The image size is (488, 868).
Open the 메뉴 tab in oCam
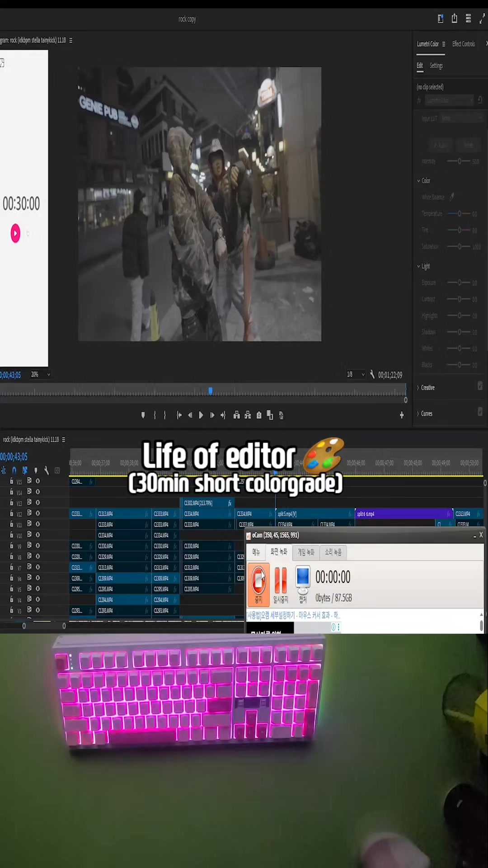(x=256, y=552)
